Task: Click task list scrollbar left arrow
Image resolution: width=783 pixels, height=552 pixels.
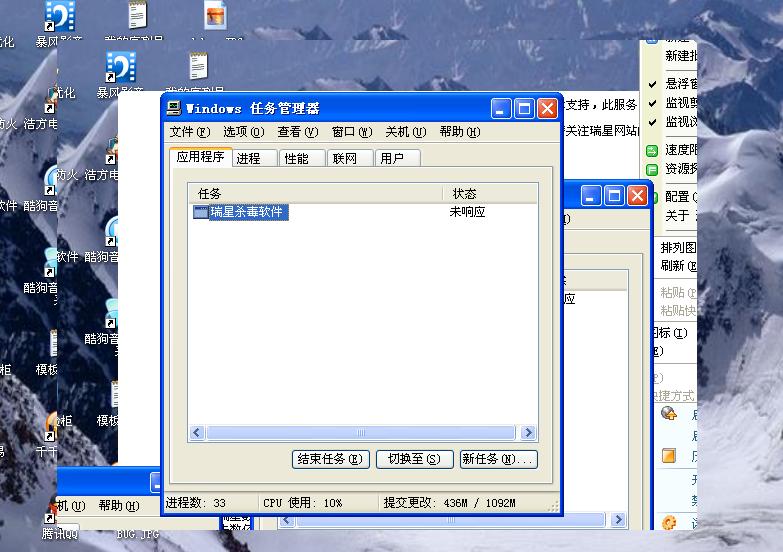Action: coord(197,433)
